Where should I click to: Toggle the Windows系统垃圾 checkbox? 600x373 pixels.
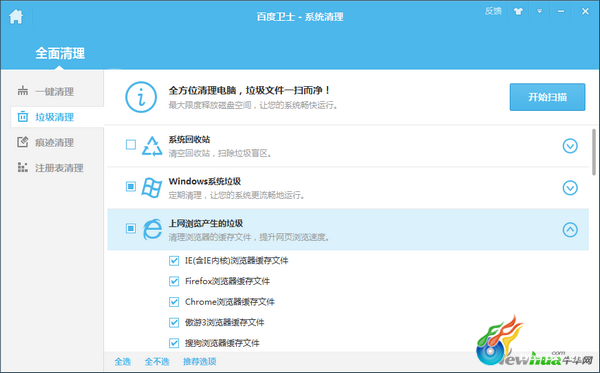(x=131, y=186)
